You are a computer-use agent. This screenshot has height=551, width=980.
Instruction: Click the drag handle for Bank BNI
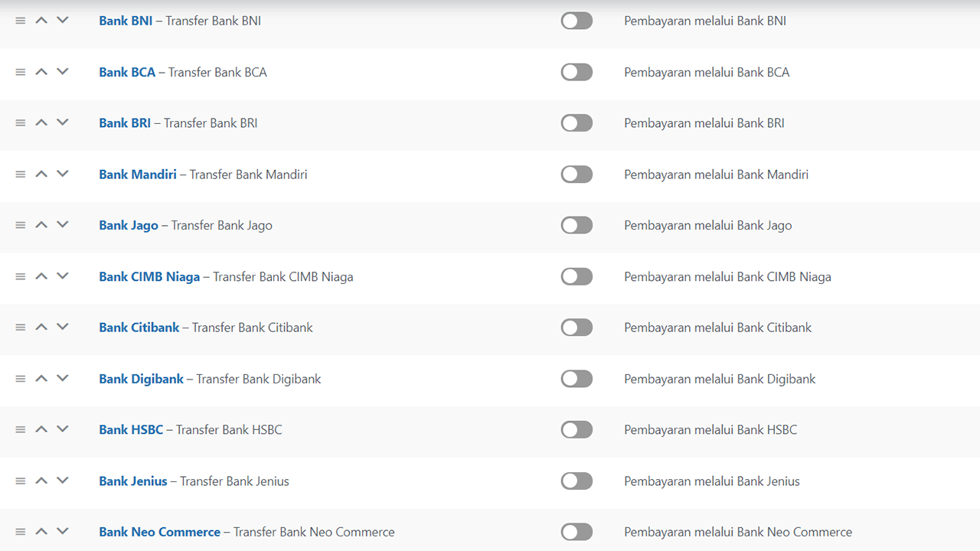(x=21, y=21)
